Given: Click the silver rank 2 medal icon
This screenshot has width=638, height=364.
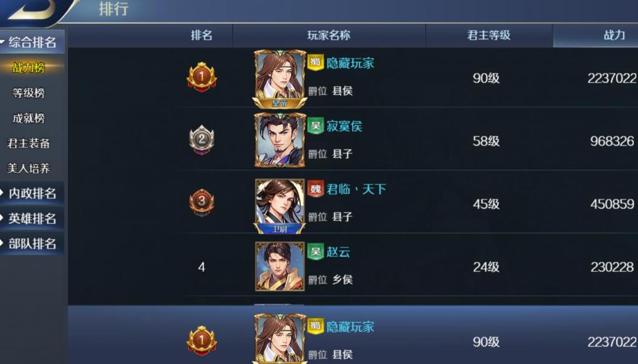Looking at the screenshot, I should [201, 140].
